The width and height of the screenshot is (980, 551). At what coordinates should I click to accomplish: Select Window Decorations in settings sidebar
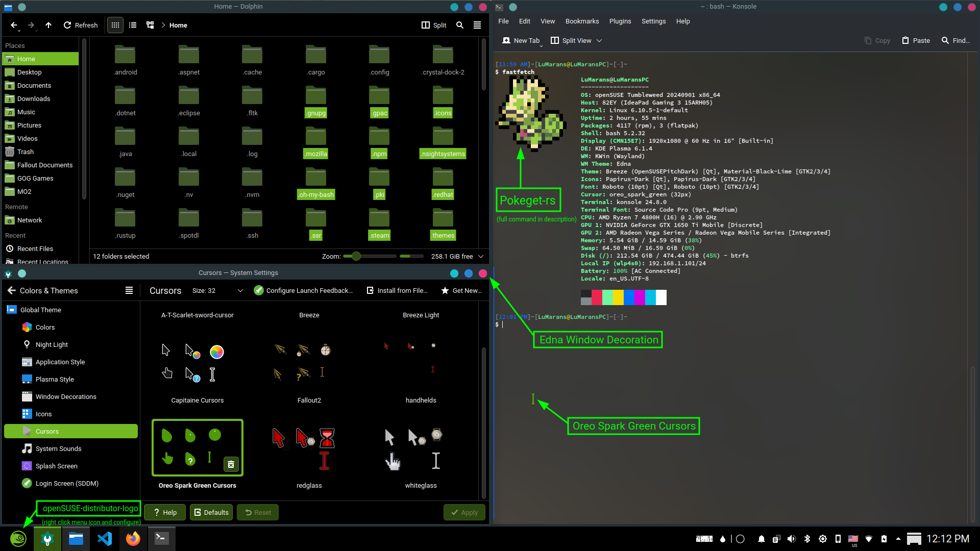tap(66, 396)
